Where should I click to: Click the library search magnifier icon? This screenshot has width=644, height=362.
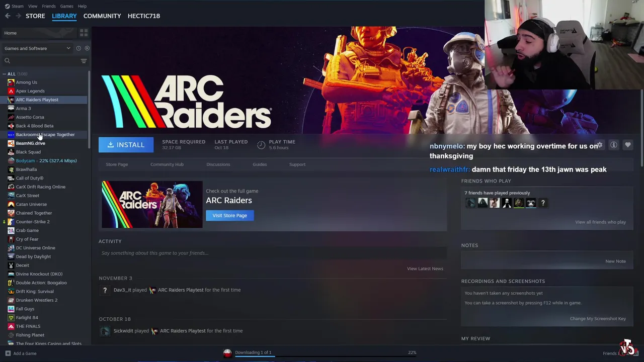[x=7, y=61]
